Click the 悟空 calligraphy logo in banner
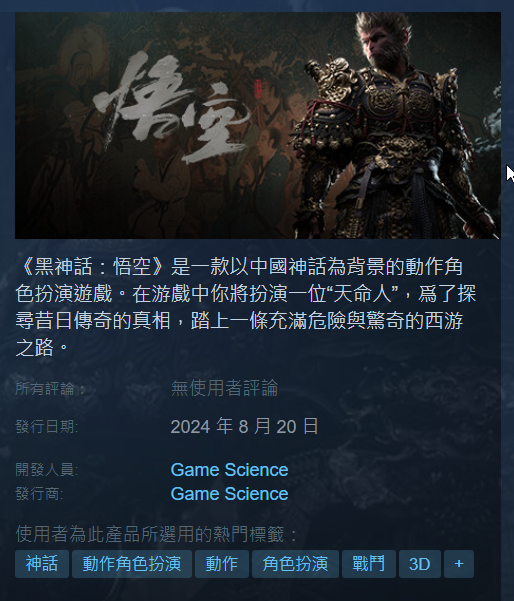 click(171, 109)
